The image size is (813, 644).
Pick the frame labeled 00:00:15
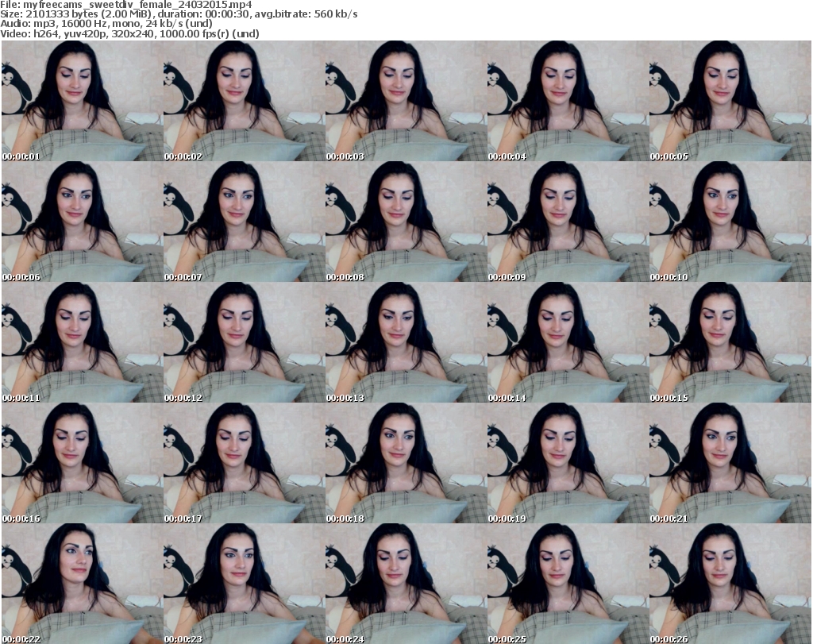[730, 342]
